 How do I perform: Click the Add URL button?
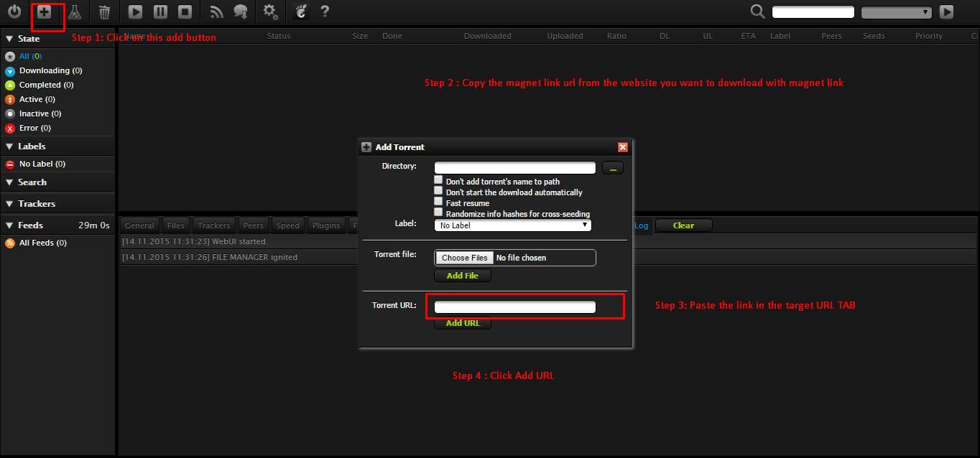[463, 323]
